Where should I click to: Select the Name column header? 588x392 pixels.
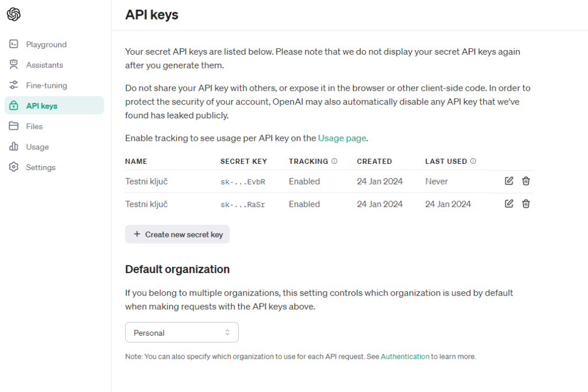click(x=136, y=161)
